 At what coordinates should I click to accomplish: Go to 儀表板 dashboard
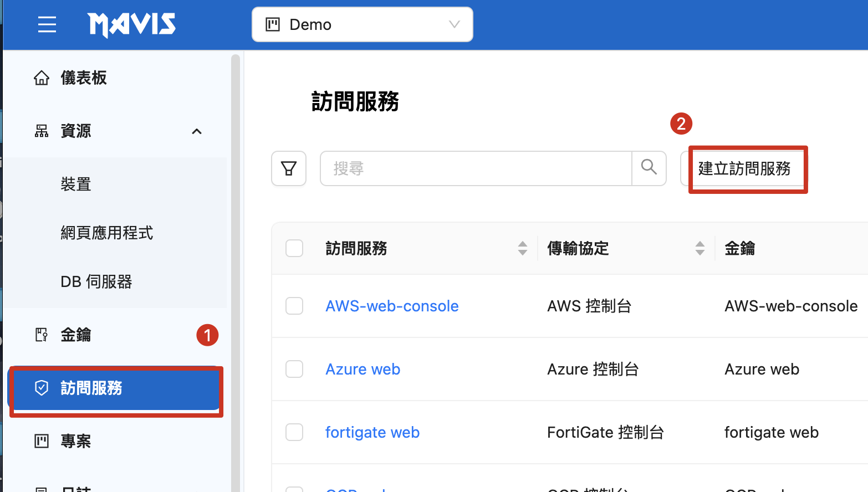pos(84,78)
